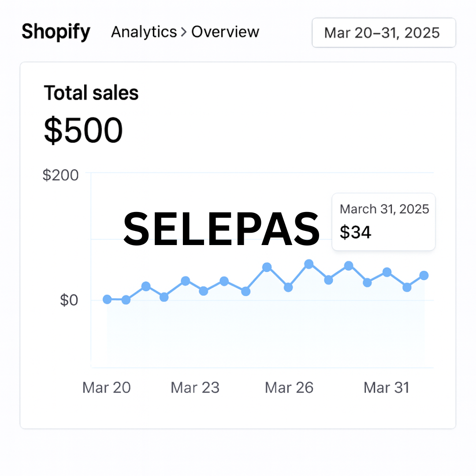The height and width of the screenshot is (476, 476).
Task: Click the $200 y-axis label
Action: 60,175
